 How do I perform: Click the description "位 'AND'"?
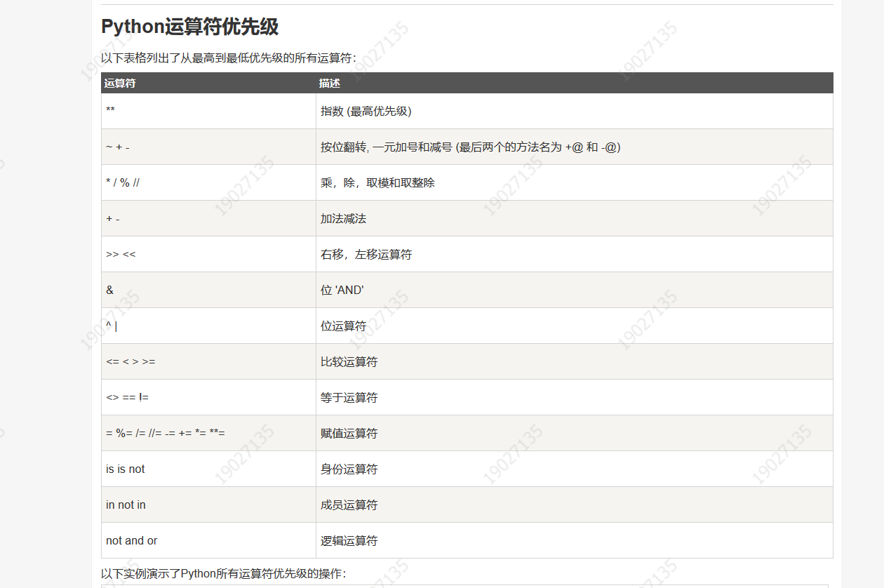pyautogui.click(x=342, y=290)
